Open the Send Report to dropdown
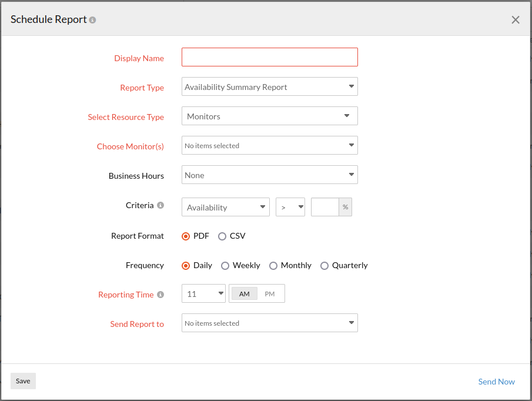Viewport: 532px width, 401px height. [x=270, y=323]
